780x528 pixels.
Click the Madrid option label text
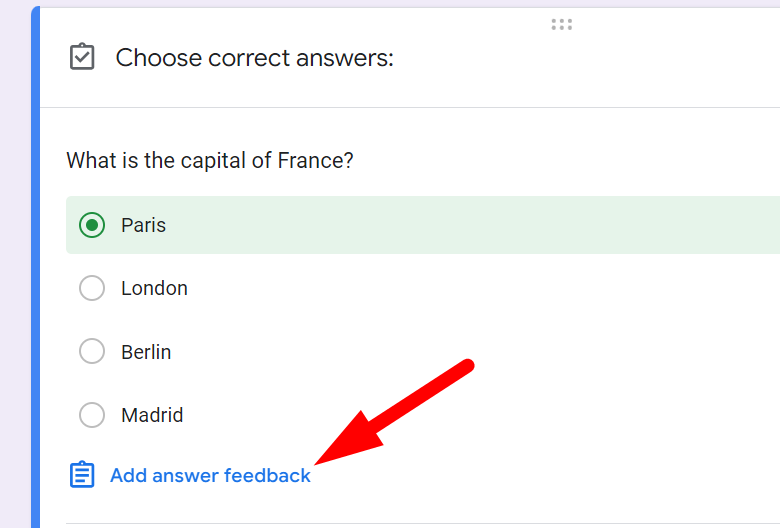coord(152,415)
